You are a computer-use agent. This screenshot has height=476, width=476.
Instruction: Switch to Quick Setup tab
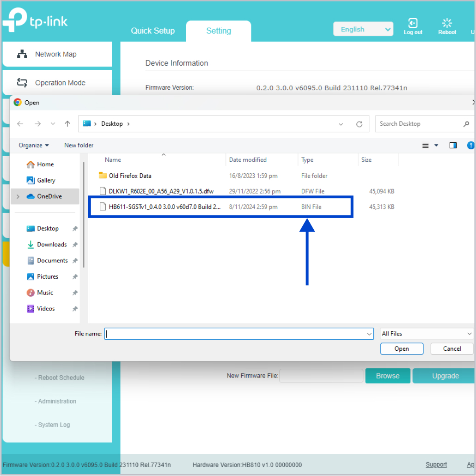153,31
